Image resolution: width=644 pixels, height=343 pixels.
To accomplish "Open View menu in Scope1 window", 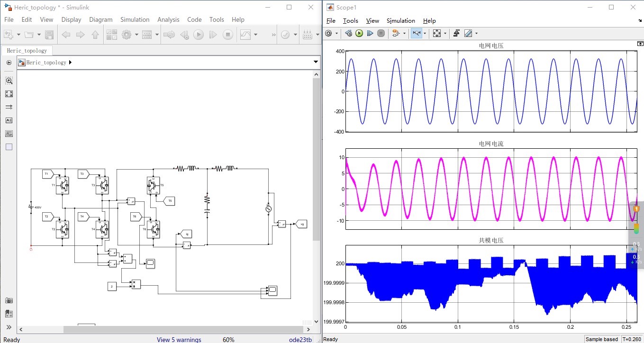I will (x=373, y=20).
